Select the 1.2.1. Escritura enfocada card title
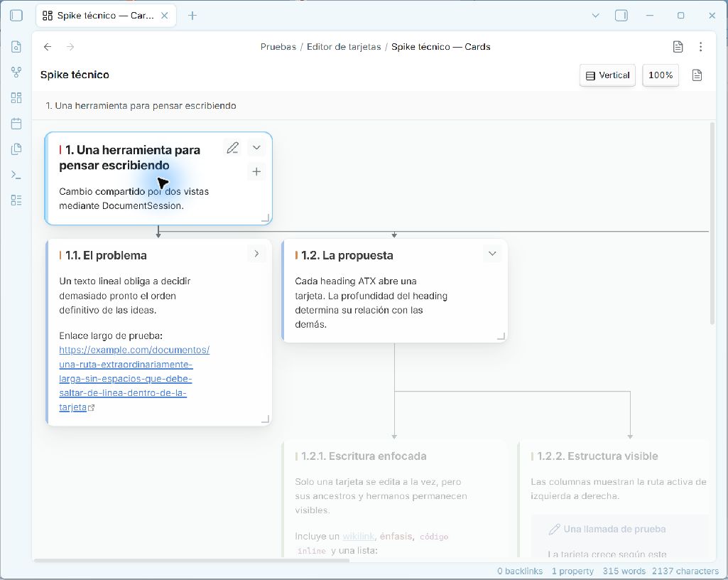Screen dimensions: 728x580 click(x=364, y=456)
